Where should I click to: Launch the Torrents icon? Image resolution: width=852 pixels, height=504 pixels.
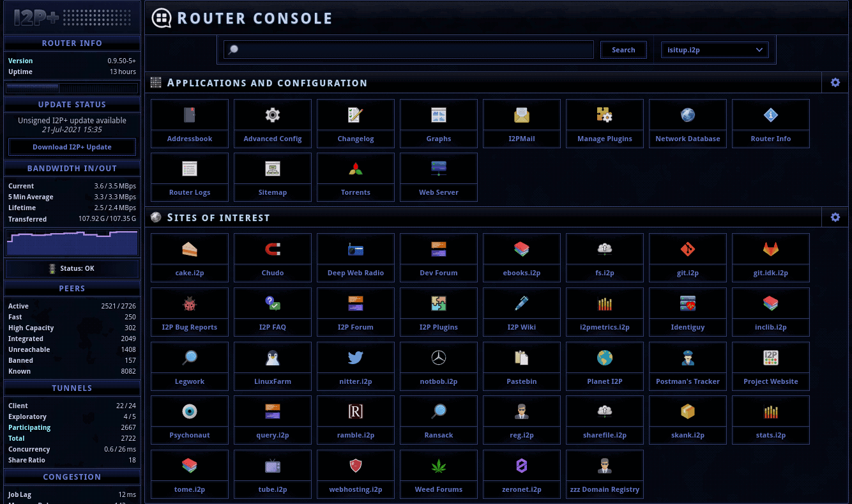[x=356, y=169]
